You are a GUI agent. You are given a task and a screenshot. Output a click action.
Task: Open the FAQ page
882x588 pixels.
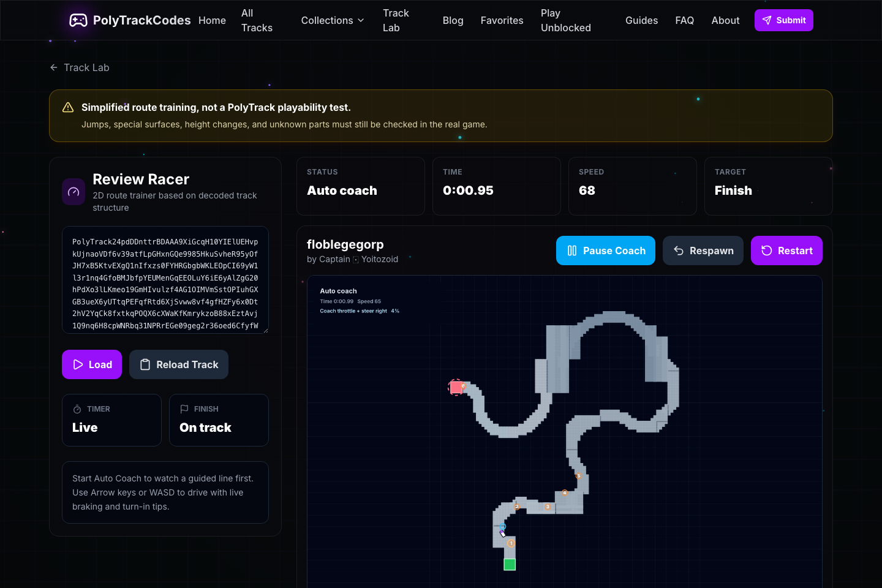[x=684, y=20]
